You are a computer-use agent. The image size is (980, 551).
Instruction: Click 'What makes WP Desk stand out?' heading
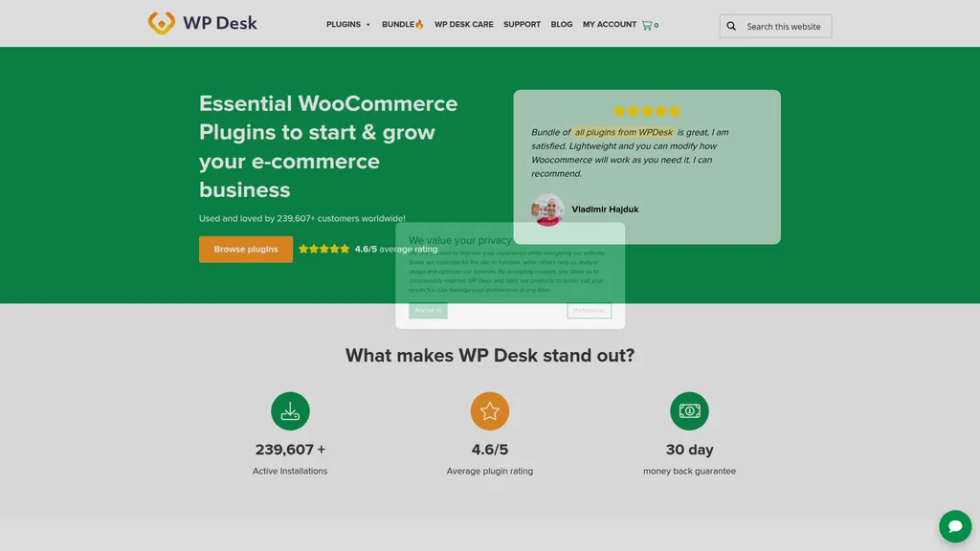(490, 356)
